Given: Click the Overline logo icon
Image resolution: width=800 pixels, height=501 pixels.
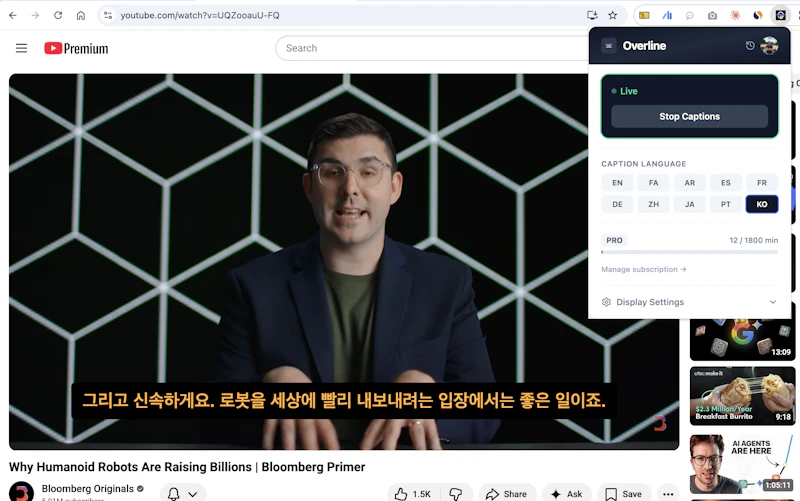Looking at the screenshot, I should [609, 46].
